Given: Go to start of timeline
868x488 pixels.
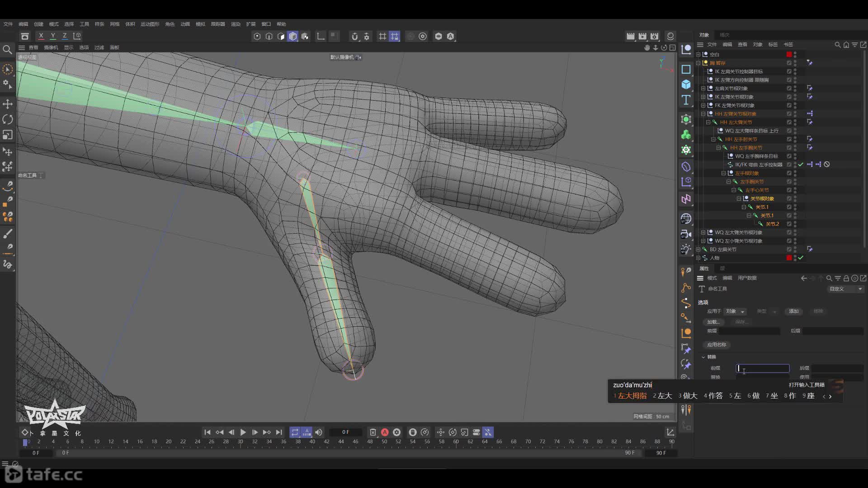Looking at the screenshot, I should click(207, 432).
